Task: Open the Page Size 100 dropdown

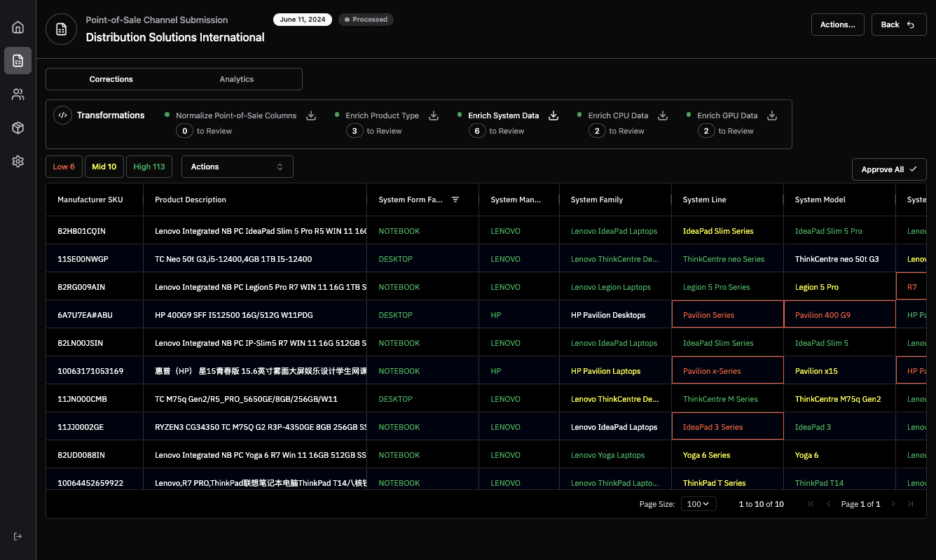Action: point(698,504)
